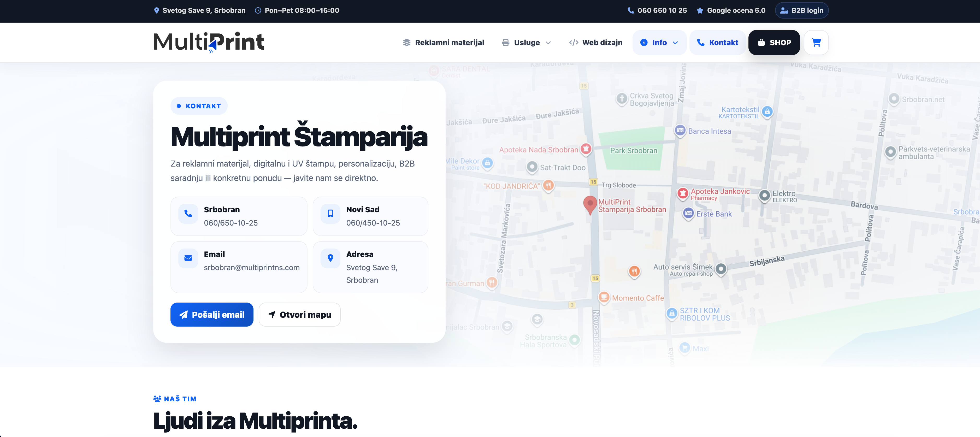Click the SZTR I KOM RIBOLOV PLUS marker
This screenshot has width=980, height=437.
(x=672, y=314)
